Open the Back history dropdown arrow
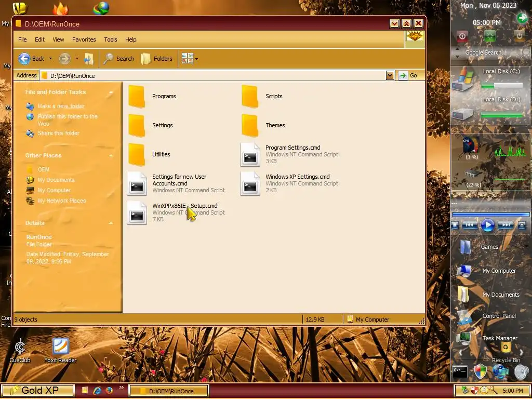 [x=50, y=59]
